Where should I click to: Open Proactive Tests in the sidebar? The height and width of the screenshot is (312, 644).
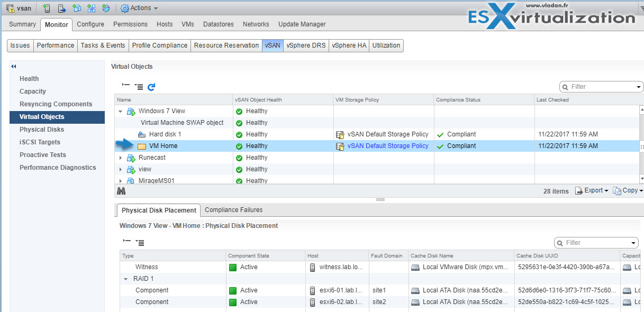tap(43, 155)
